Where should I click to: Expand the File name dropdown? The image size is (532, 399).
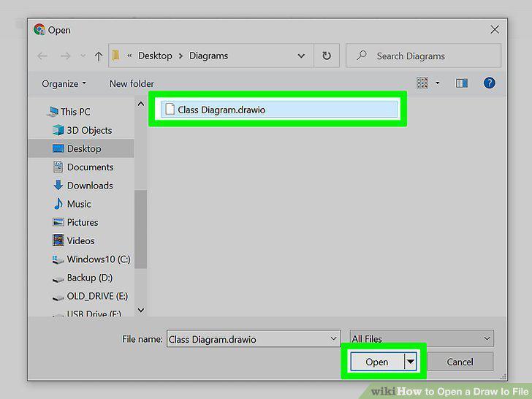click(x=333, y=338)
